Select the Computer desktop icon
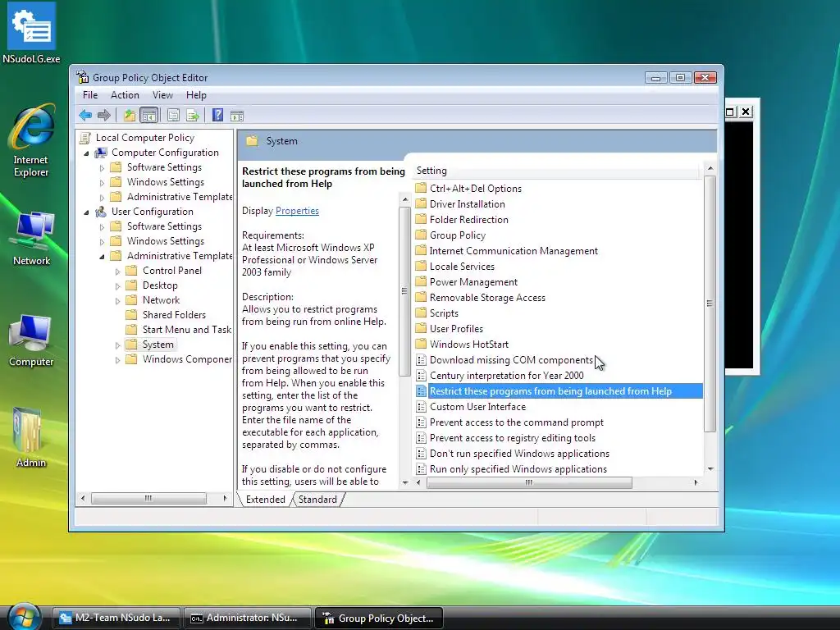Viewport: 840px width, 630px height. [x=31, y=340]
